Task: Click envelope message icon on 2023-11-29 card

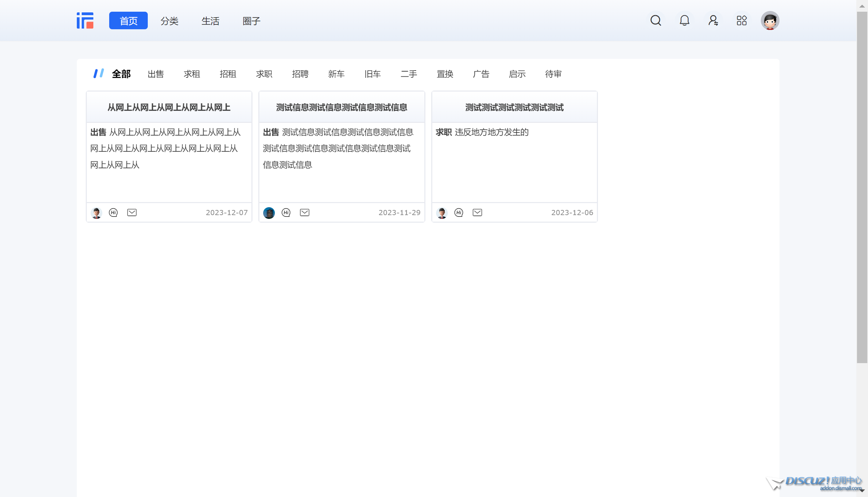Action: (304, 213)
